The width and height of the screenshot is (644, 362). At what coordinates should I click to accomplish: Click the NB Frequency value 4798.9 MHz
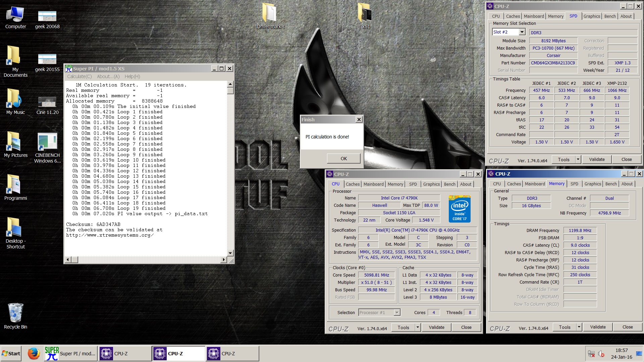[609, 213]
